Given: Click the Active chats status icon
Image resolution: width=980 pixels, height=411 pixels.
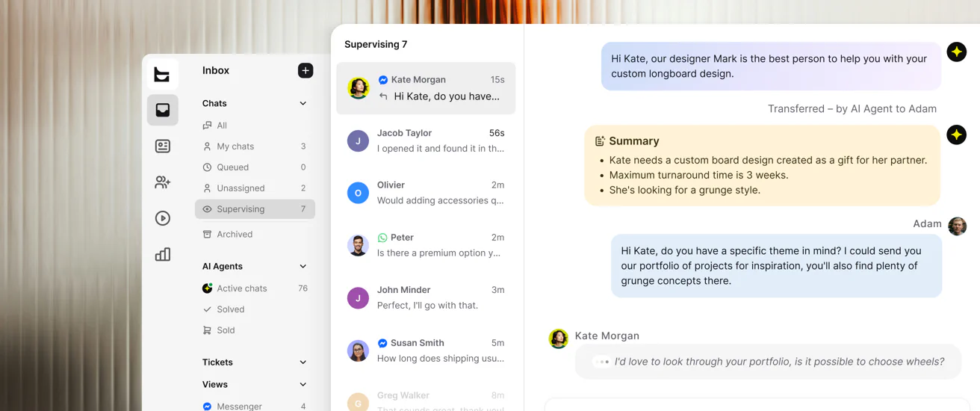Looking at the screenshot, I should click(207, 288).
